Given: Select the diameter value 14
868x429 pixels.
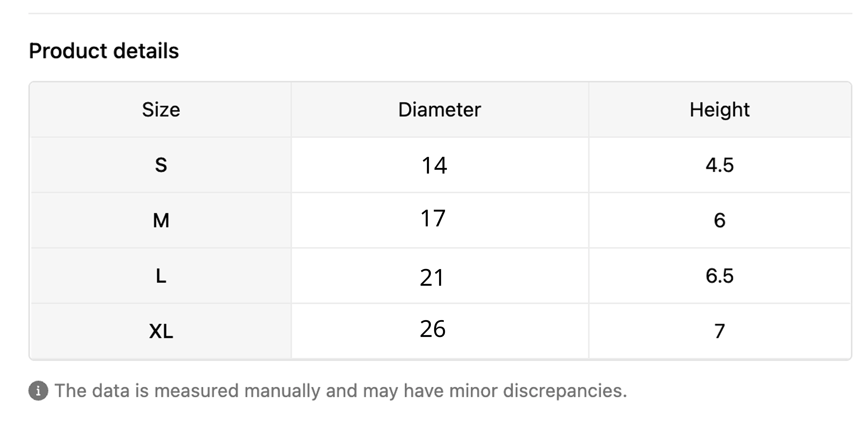Looking at the screenshot, I should tap(434, 165).
